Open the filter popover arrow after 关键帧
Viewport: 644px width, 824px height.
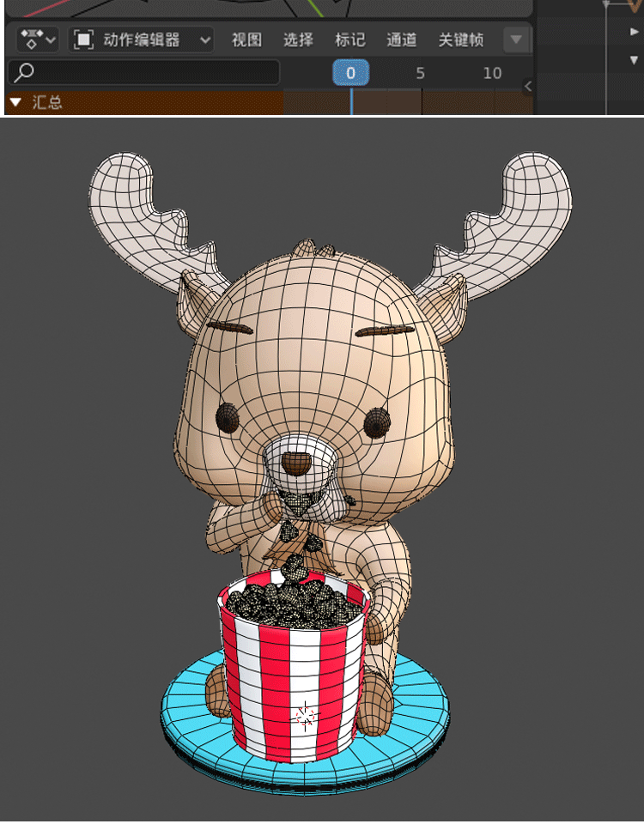tap(516, 39)
